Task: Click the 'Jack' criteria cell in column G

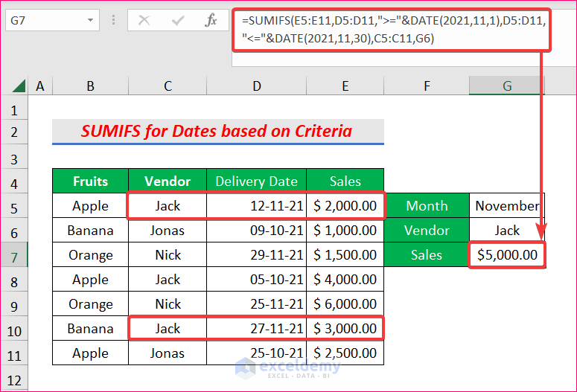Action: [x=507, y=230]
